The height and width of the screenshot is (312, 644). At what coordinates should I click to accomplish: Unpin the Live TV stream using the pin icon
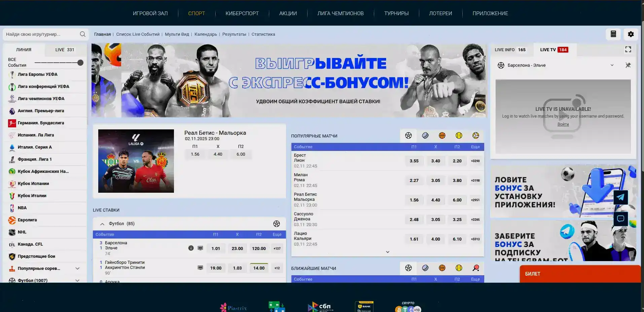[x=628, y=65]
